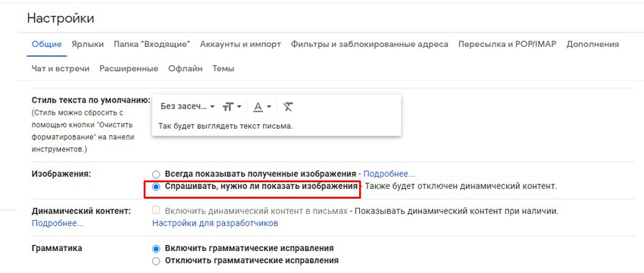Open the Папка "Входящие" tab
Viewport: 644px width, 273px height.
point(152,45)
